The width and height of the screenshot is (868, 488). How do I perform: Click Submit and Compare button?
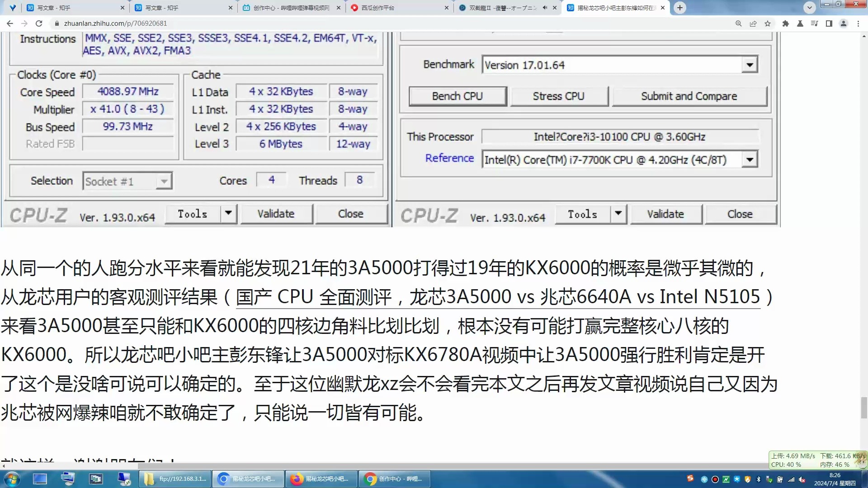[x=689, y=96]
